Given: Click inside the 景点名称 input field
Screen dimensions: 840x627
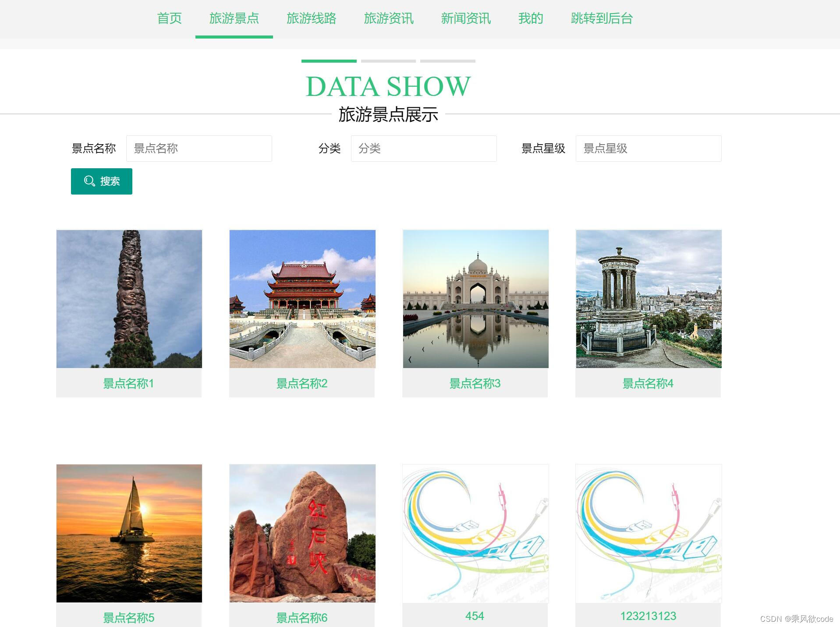Looking at the screenshot, I should coord(198,148).
